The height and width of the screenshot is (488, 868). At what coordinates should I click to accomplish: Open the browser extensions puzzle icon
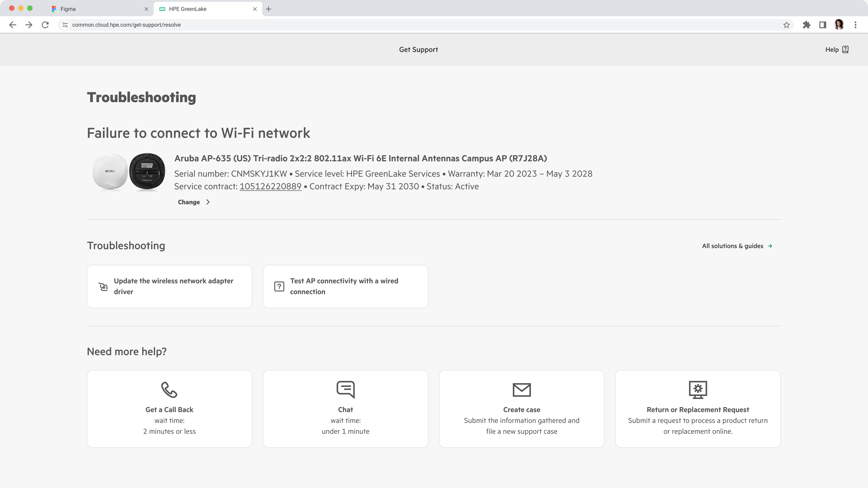(x=807, y=25)
